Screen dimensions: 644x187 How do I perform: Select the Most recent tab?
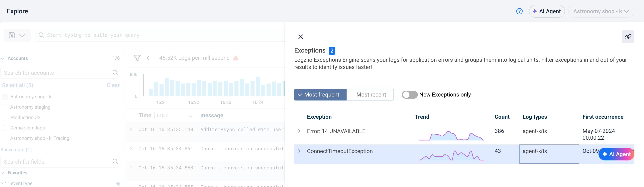(x=371, y=95)
